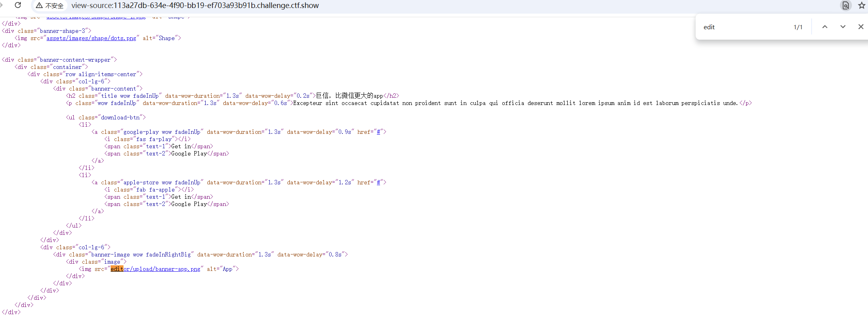Click the highlighted "edit" search match

(x=117, y=269)
